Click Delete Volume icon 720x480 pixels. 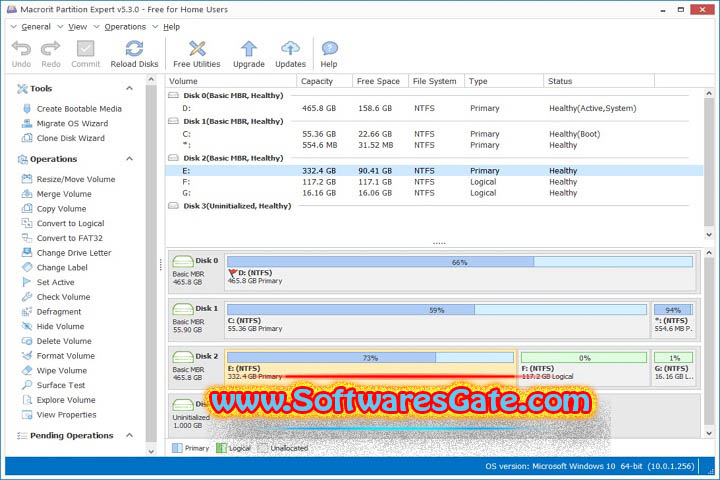click(x=27, y=341)
